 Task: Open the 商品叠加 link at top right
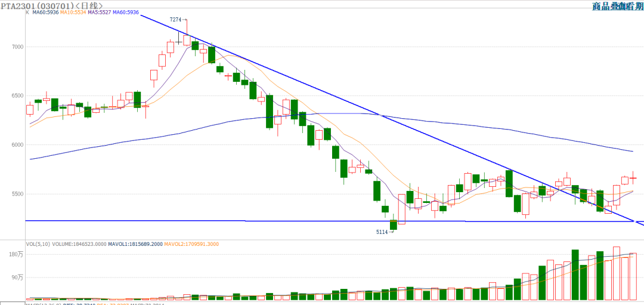click(608, 6)
